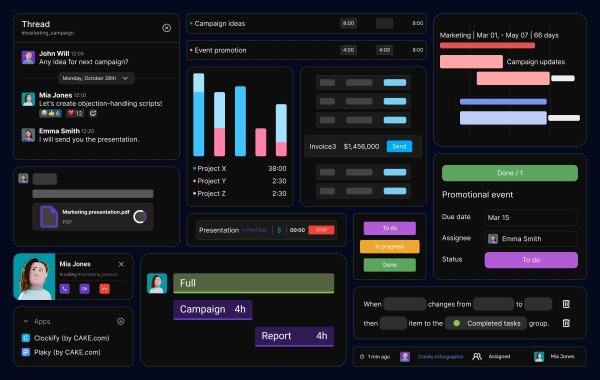Click the upload progress spinner on the PDF
Viewport: 600px width, 380px height.
click(x=140, y=217)
